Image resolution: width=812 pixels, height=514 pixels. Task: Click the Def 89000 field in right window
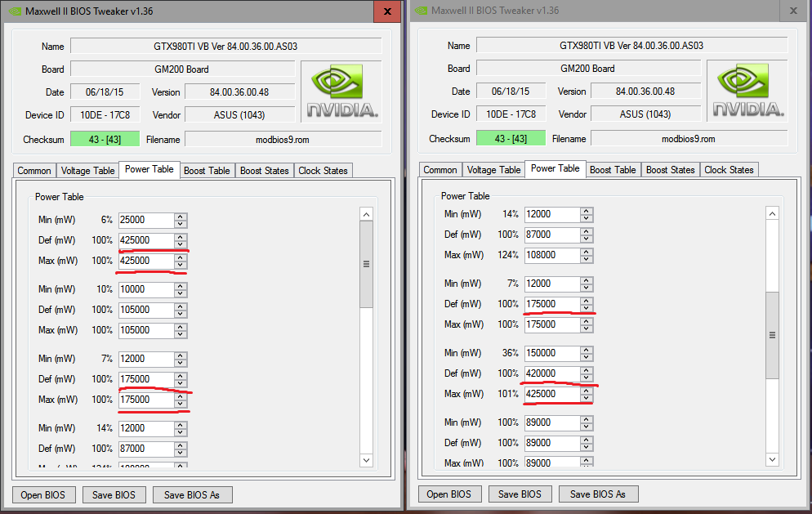(x=552, y=443)
